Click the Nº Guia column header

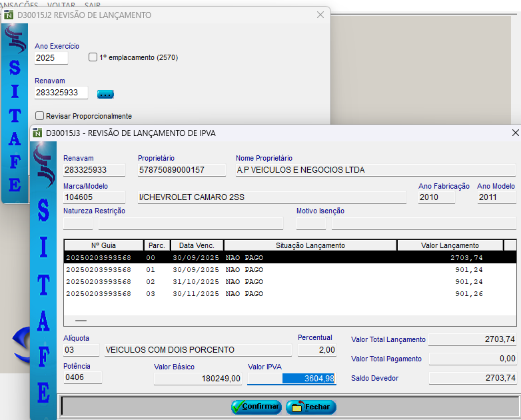103,245
